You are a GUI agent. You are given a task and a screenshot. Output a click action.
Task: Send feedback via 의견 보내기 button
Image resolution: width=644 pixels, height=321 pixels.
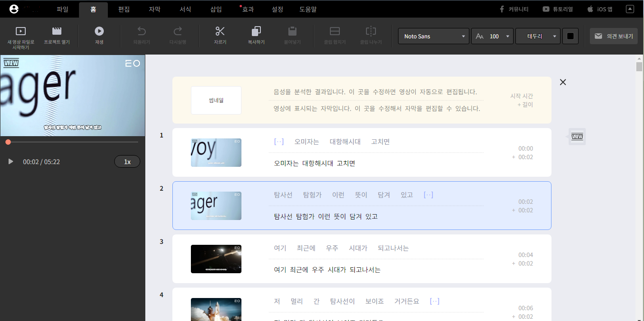[614, 36]
